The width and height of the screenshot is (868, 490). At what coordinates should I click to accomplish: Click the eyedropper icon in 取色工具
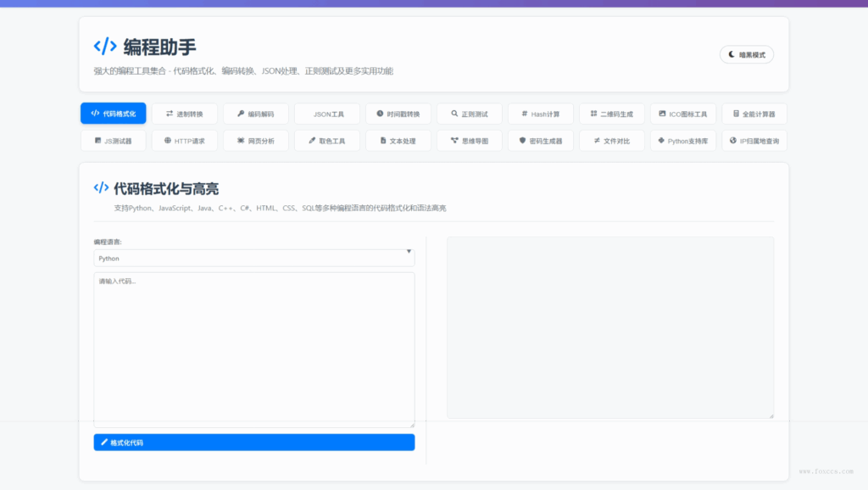click(x=312, y=141)
